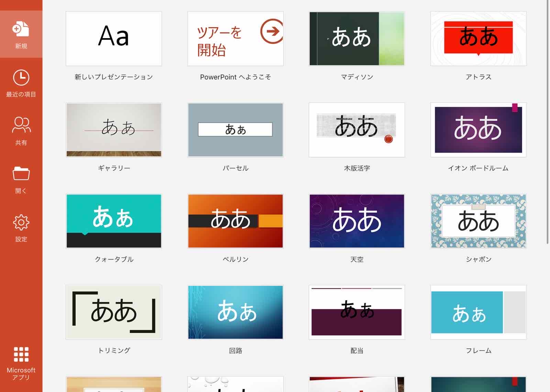Open the Microsoft アプリ grid icon
550x392 pixels.
(21, 354)
